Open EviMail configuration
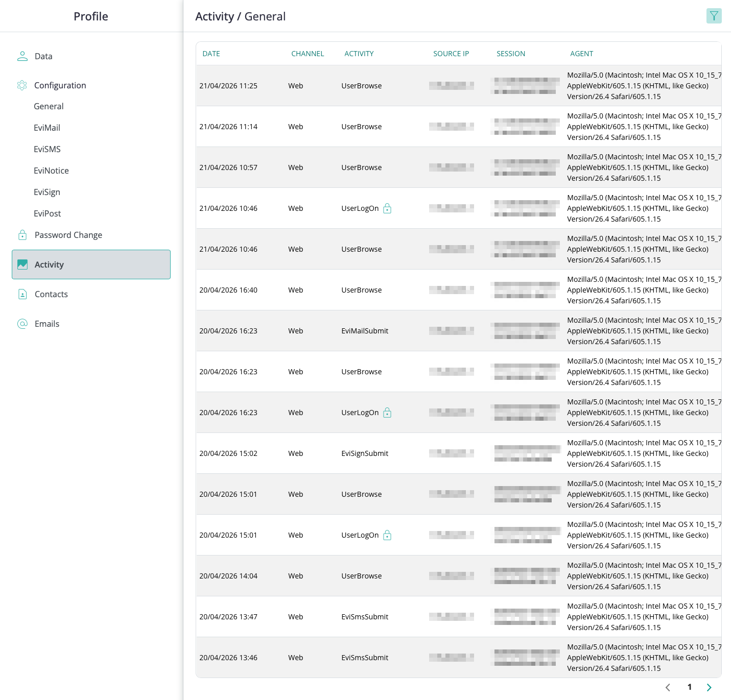Viewport: 731px width, 700px height. (47, 128)
